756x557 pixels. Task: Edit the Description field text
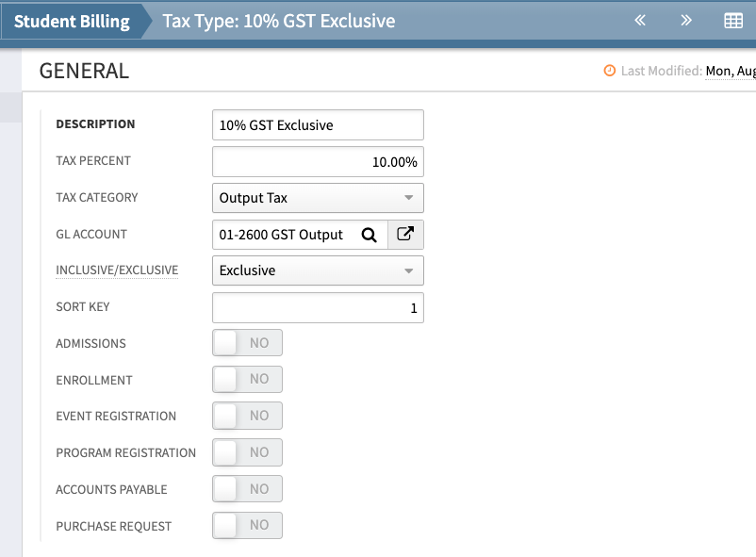pyautogui.click(x=317, y=123)
